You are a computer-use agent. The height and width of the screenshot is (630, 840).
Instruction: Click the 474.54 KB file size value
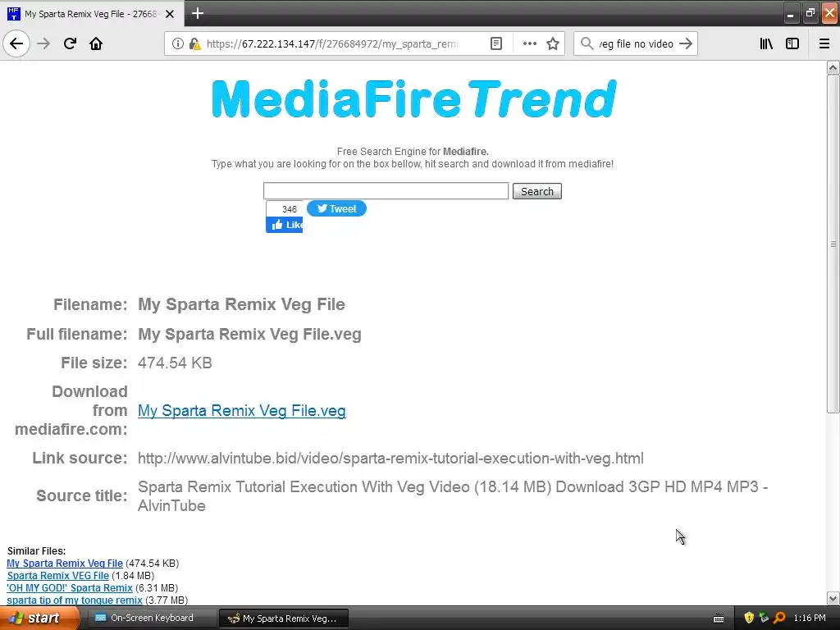(175, 363)
